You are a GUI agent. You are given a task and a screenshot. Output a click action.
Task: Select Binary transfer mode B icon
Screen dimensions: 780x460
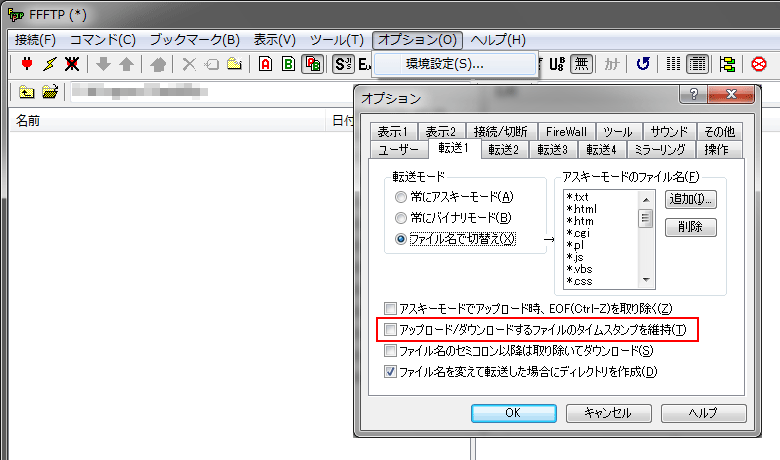pyautogui.click(x=288, y=64)
